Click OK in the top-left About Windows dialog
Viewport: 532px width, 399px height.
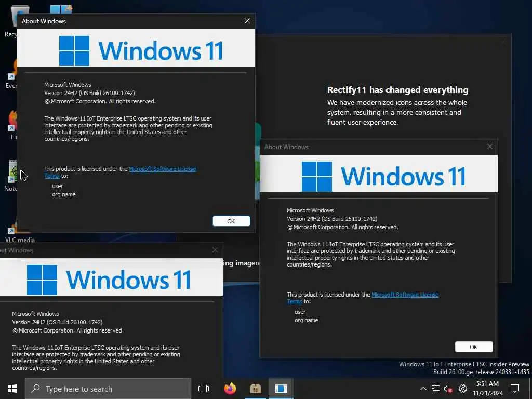tap(231, 221)
